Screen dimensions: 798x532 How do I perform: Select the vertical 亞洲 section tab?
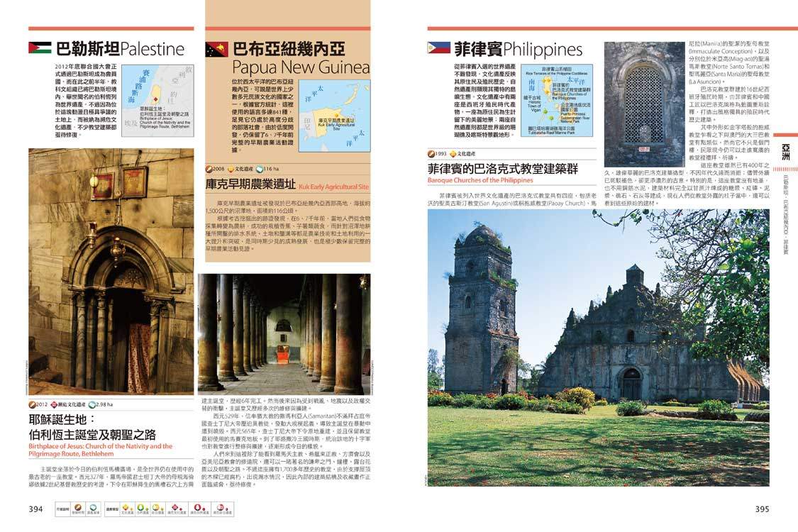(x=785, y=152)
